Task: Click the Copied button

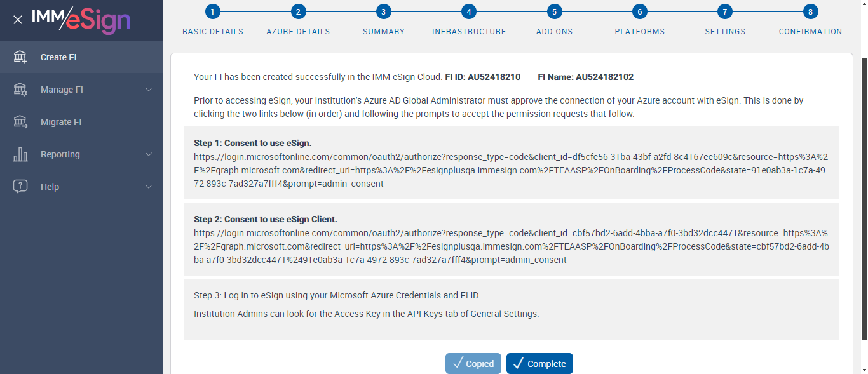Action: pos(473,364)
